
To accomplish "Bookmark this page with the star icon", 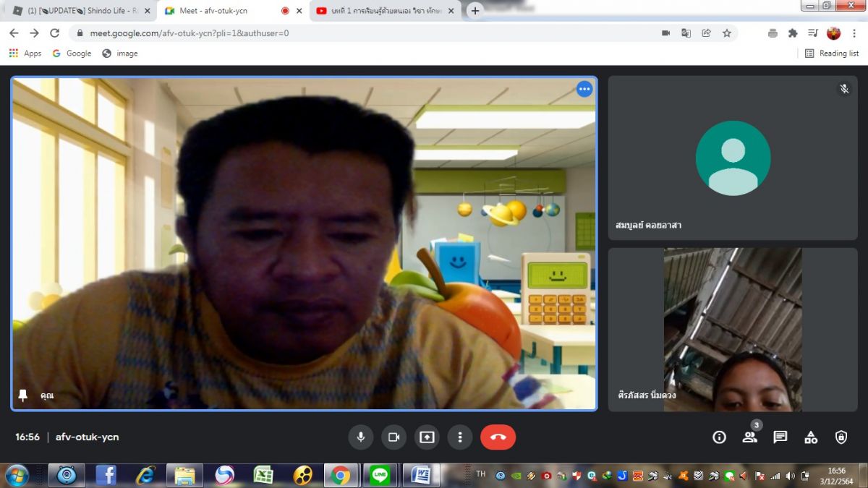I will pyautogui.click(x=726, y=33).
